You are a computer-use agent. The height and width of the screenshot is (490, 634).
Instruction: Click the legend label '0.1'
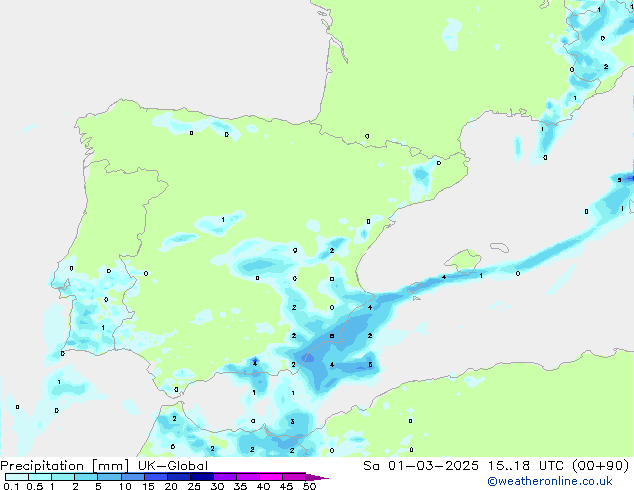pyautogui.click(x=11, y=486)
